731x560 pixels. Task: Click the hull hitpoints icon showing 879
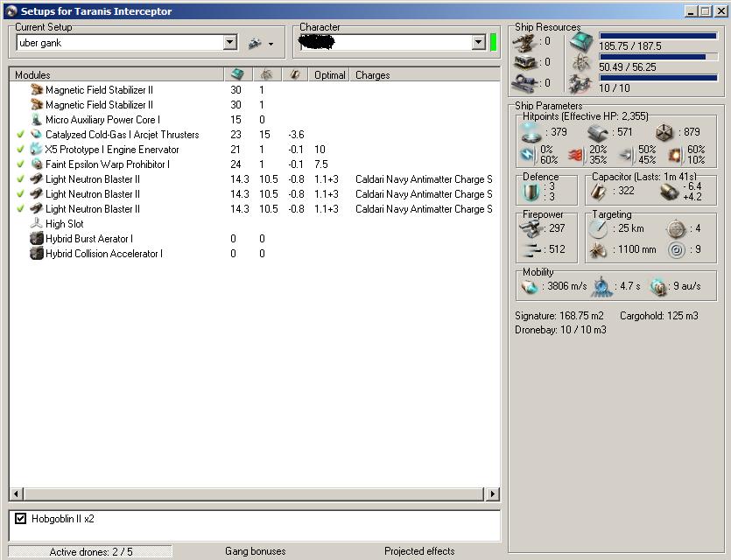(x=664, y=133)
